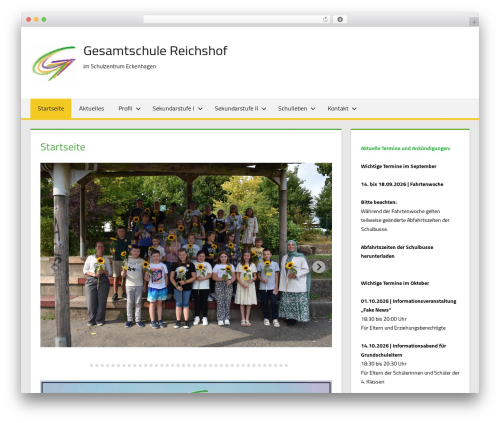Click the Gesamtschule Reichshof site title

click(155, 51)
